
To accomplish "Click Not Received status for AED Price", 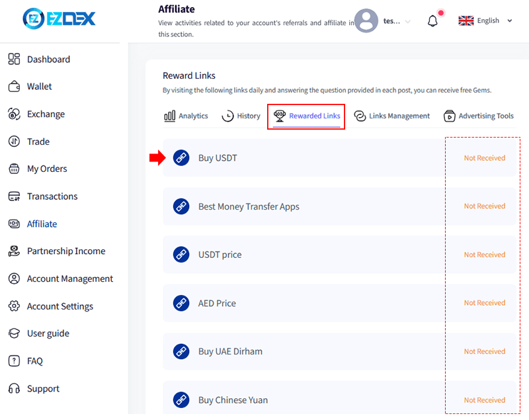I will pos(484,303).
